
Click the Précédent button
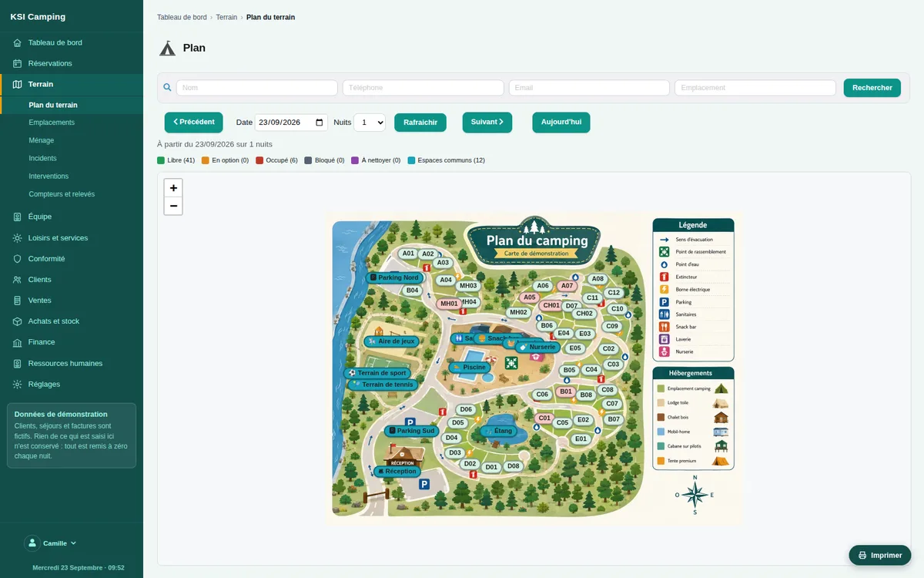tap(194, 122)
